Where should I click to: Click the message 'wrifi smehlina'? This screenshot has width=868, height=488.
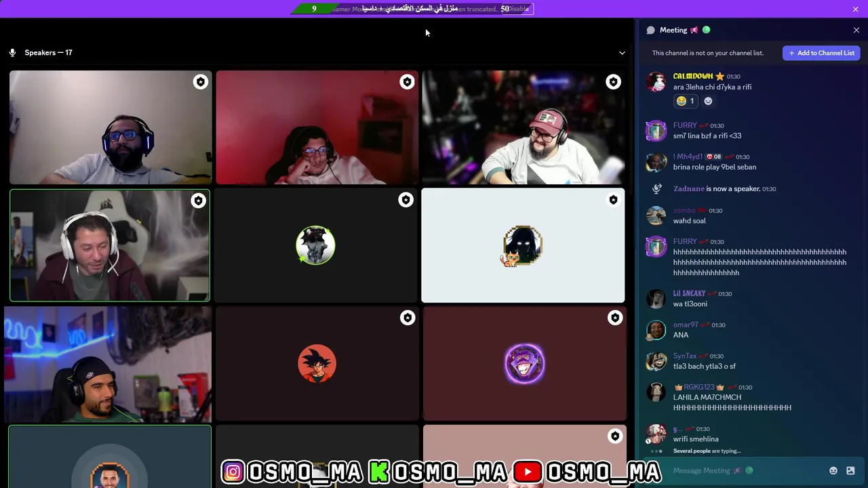(696, 439)
